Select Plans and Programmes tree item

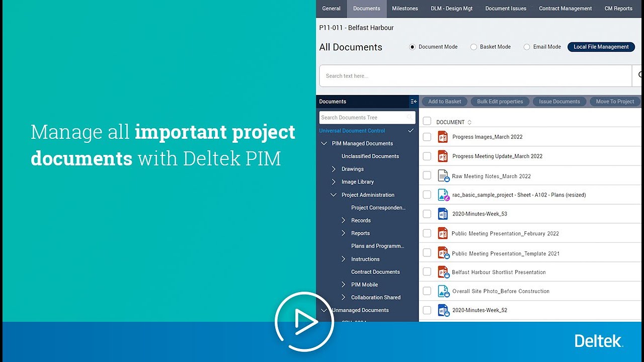coord(378,246)
